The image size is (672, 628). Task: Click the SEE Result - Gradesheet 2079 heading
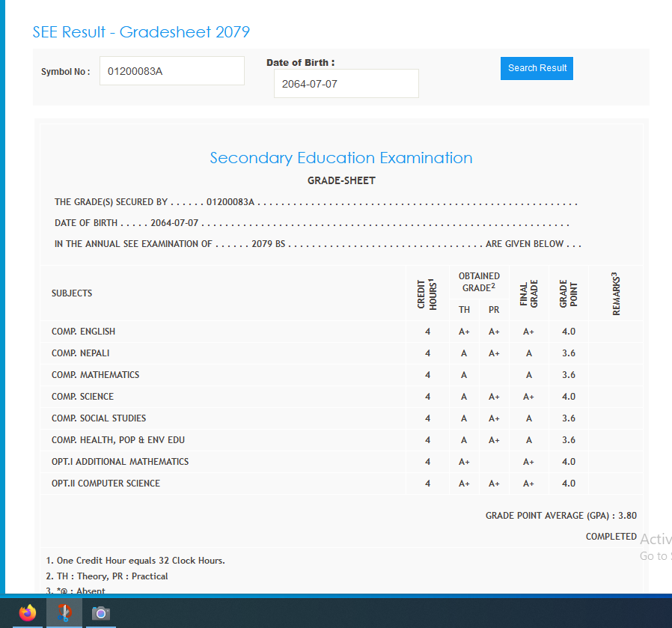coord(141,32)
